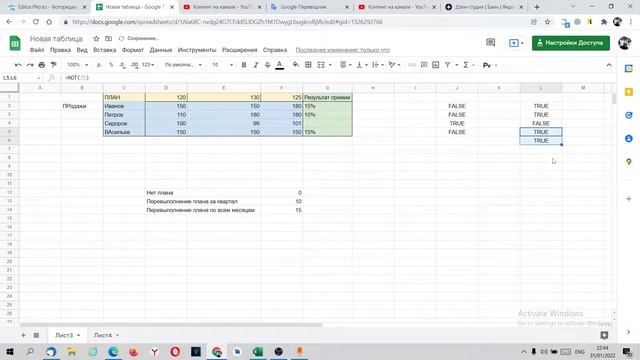Create a filter from toolbar
The height and width of the screenshot is (360, 640).
pos(448,65)
